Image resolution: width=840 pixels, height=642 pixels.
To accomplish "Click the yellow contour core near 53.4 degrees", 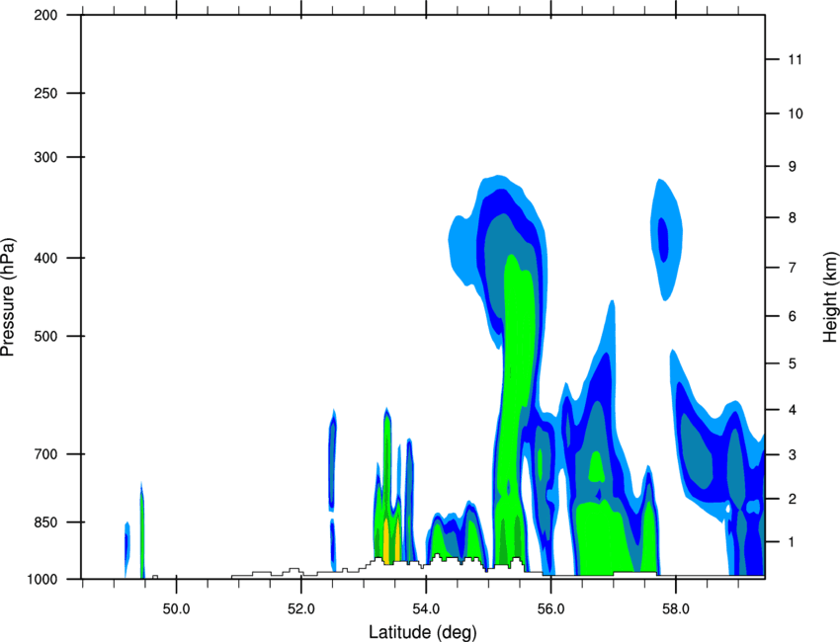I will (x=386, y=541).
